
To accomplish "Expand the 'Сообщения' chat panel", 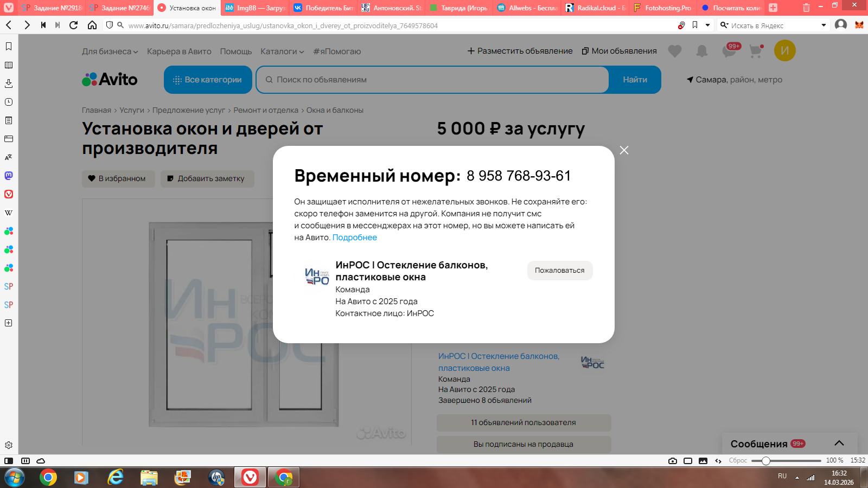I will pyautogui.click(x=839, y=444).
